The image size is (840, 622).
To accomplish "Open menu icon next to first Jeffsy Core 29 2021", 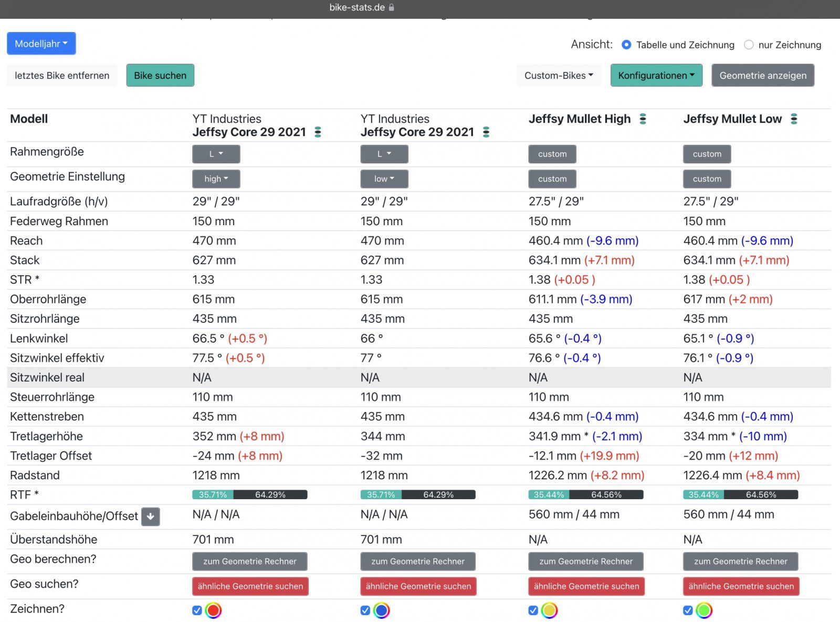I will tap(318, 132).
